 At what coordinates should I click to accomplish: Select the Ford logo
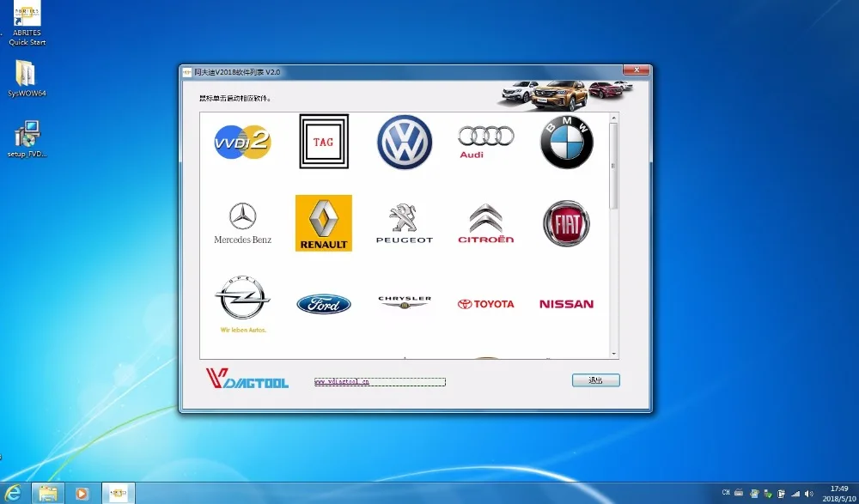[x=324, y=304]
